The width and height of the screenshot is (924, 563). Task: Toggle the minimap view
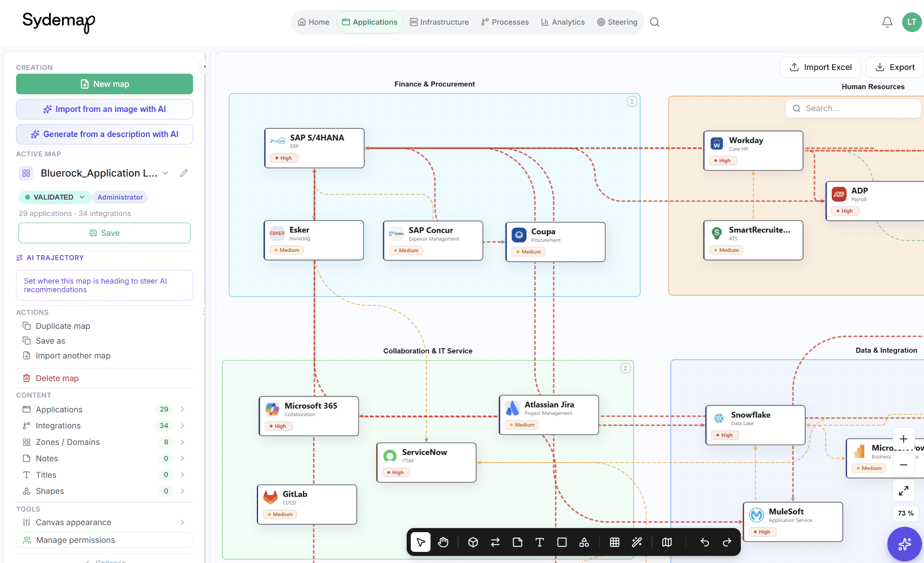pyautogui.click(x=667, y=542)
